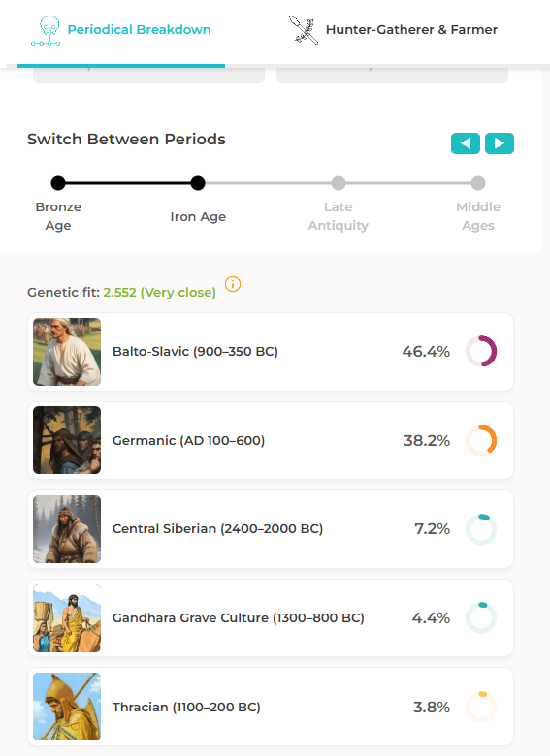The width and height of the screenshot is (550, 756).
Task: Select the Bronze Age timeline point
Action: (x=58, y=183)
